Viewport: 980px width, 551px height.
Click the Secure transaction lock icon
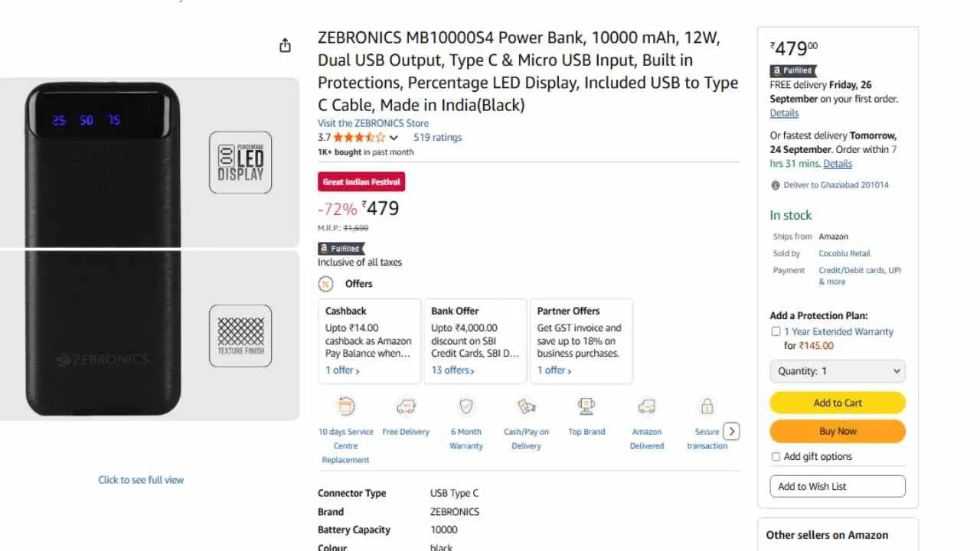tap(707, 406)
